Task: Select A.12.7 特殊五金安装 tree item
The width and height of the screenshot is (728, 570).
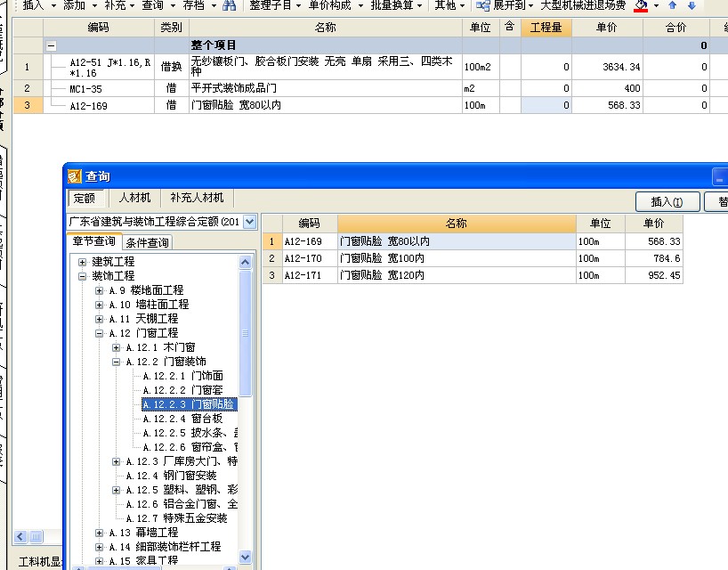Action: click(176, 518)
